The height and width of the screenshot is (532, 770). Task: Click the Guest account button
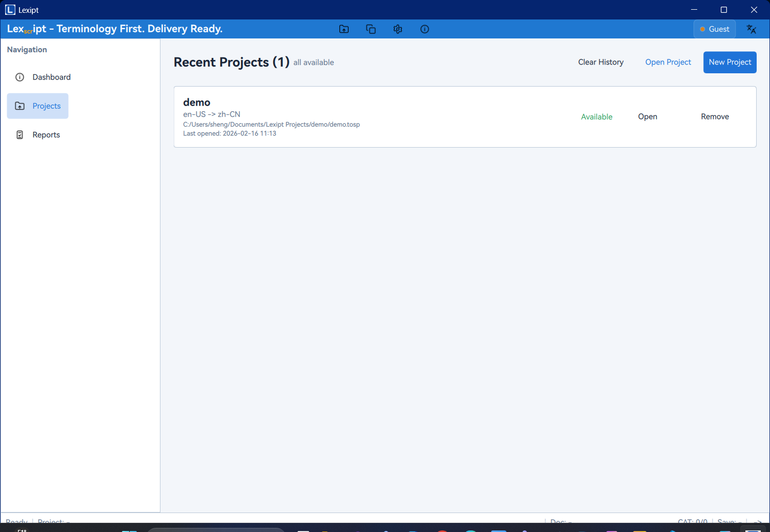coord(715,29)
